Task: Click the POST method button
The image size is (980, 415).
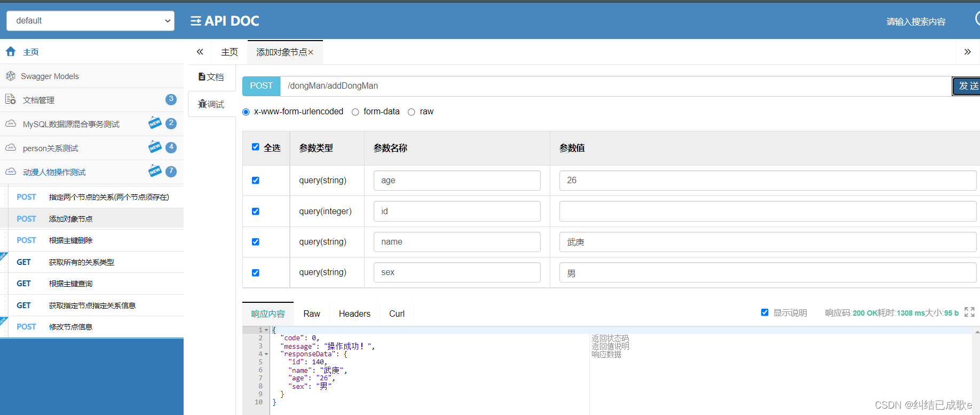Action: 262,86
